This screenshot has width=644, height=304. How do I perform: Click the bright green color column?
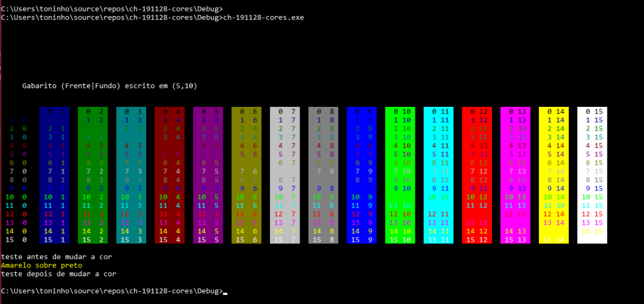pyautogui.click(x=400, y=175)
